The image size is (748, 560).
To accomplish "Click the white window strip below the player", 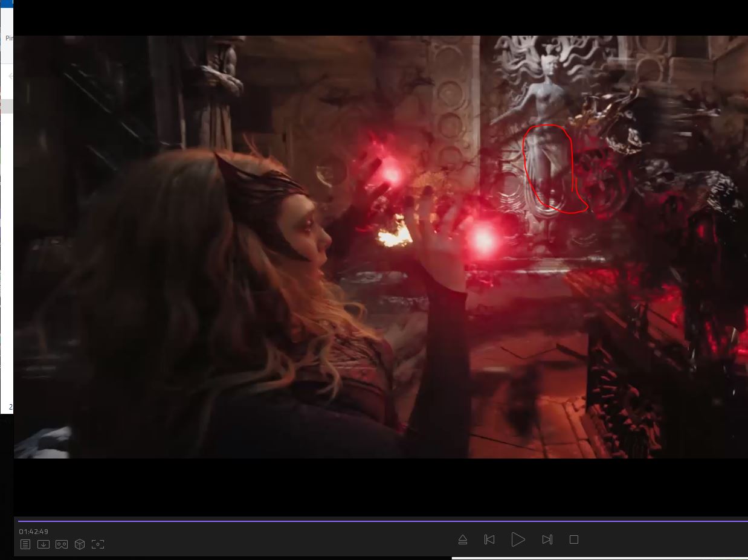I will [x=598, y=558].
